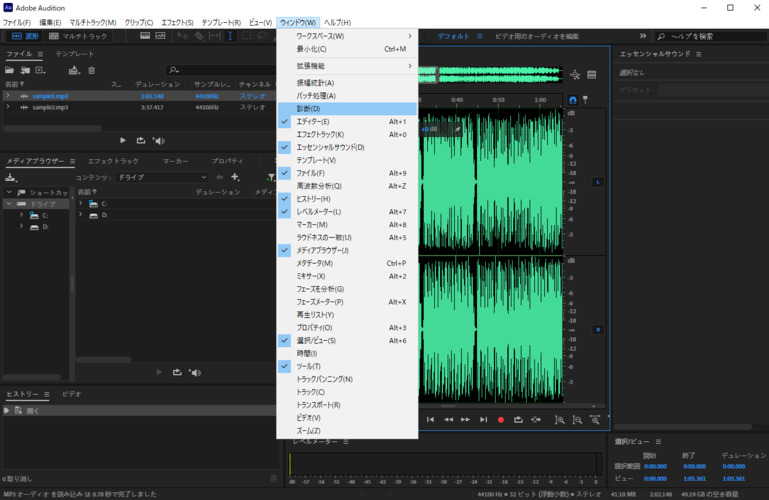Switch to the テンプレート tab

(74, 54)
